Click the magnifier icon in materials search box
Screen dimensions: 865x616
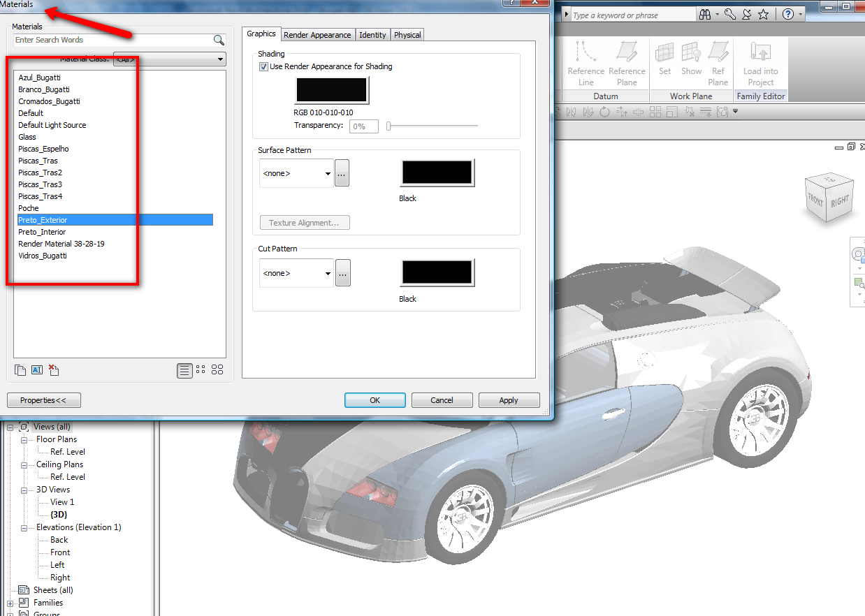(x=219, y=41)
